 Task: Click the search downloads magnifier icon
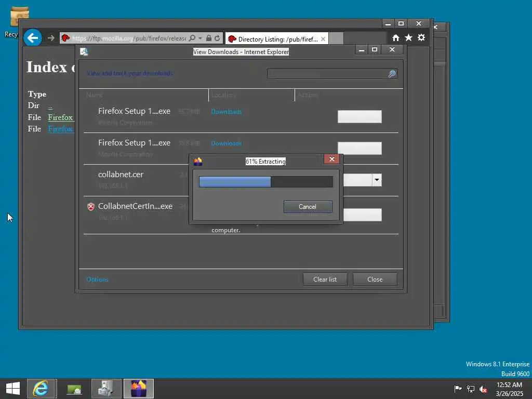[x=392, y=74]
